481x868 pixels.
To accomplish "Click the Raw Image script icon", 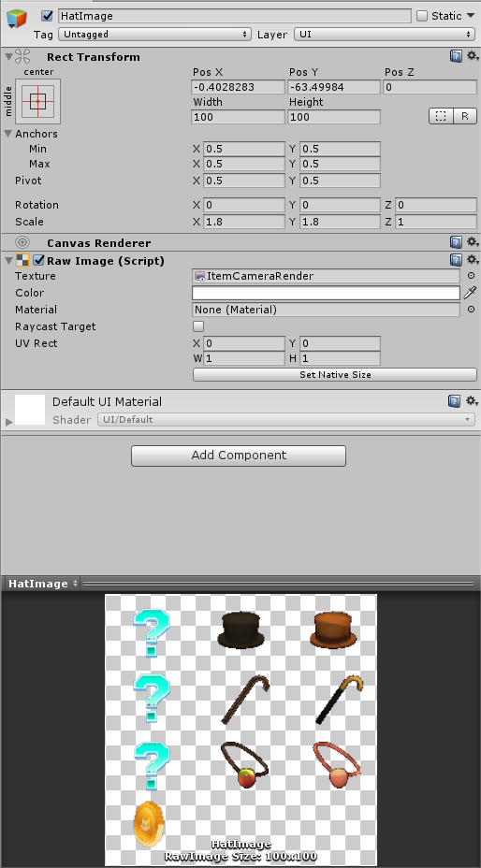I will pyautogui.click(x=22, y=260).
